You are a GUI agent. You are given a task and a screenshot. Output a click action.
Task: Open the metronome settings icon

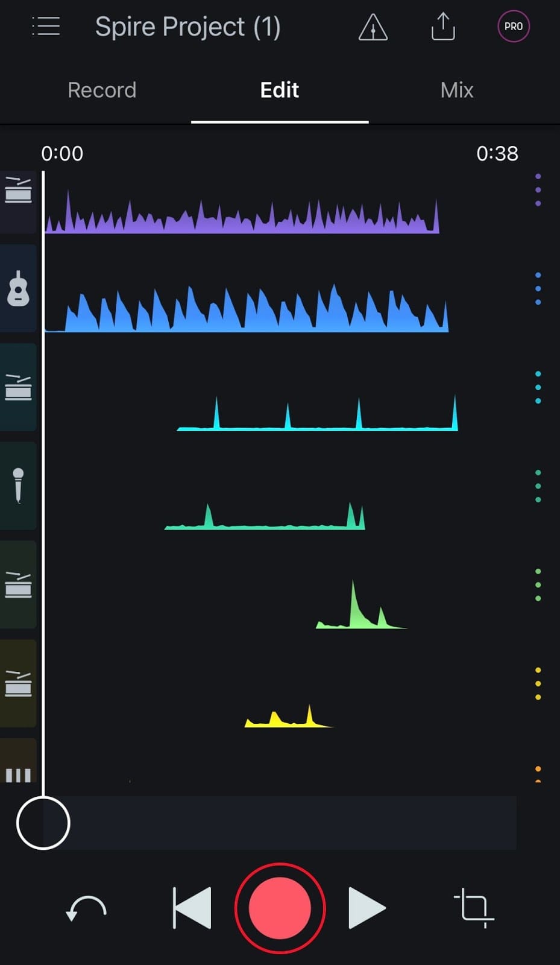[373, 27]
